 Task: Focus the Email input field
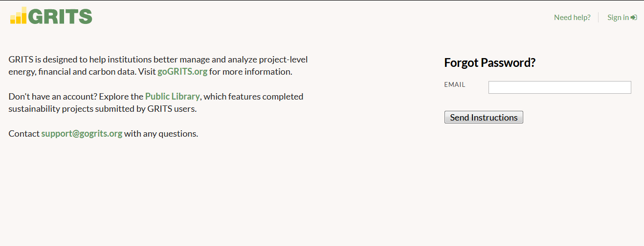tap(560, 87)
